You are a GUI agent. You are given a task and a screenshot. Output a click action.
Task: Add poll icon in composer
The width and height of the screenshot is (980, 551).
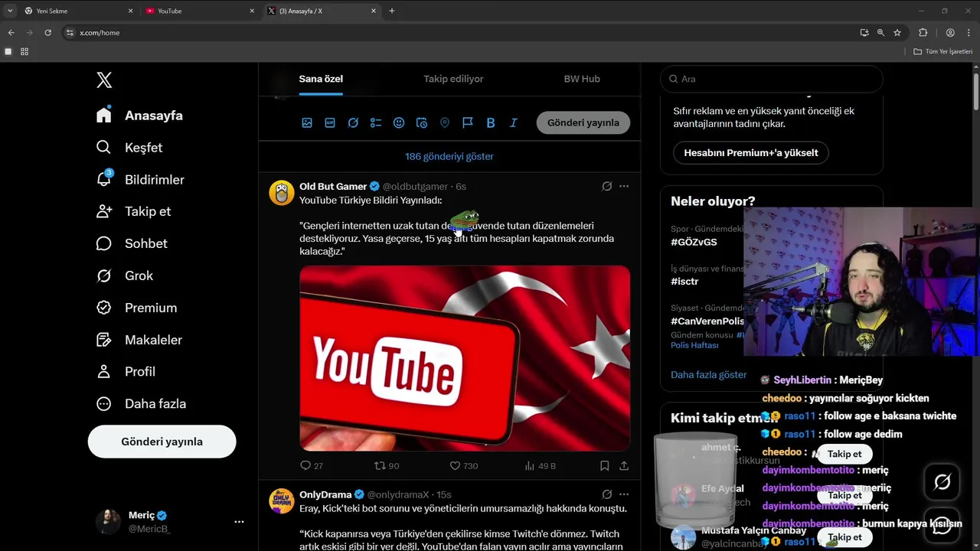coord(376,122)
